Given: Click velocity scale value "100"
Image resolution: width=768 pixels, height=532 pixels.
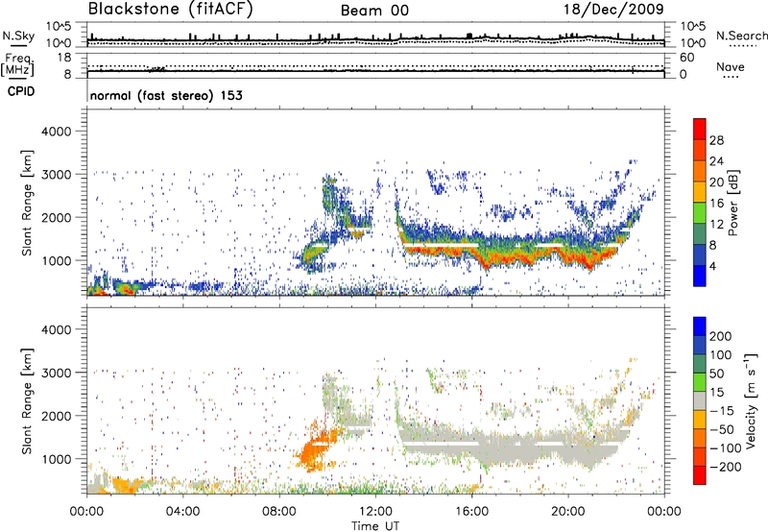Looking at the screenshot, I should (721, 354).
